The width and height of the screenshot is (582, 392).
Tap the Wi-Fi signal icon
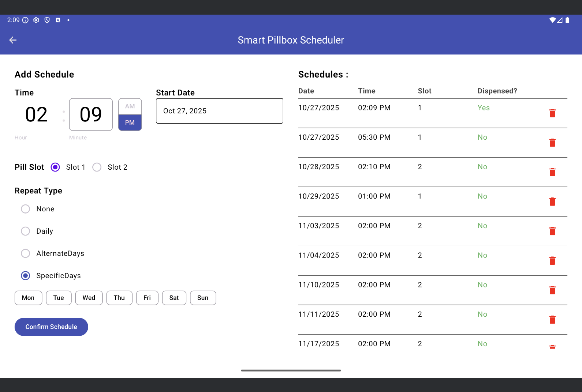[x=552, y=20]
